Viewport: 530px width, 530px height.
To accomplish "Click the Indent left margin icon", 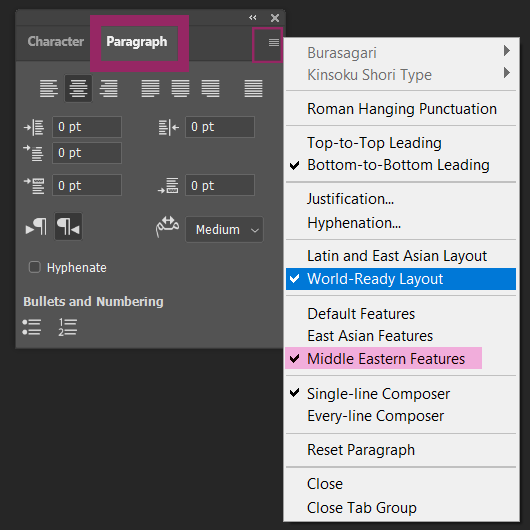I will click(33, 127).
